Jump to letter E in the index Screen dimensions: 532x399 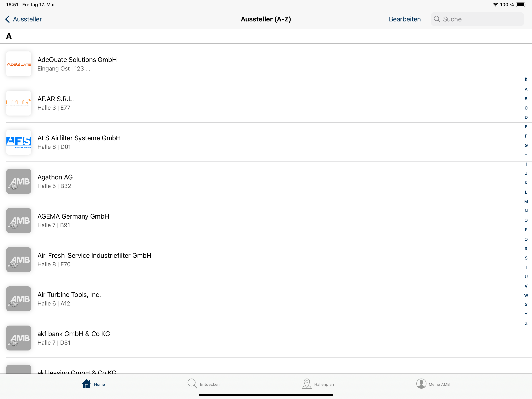pos(526,127)
